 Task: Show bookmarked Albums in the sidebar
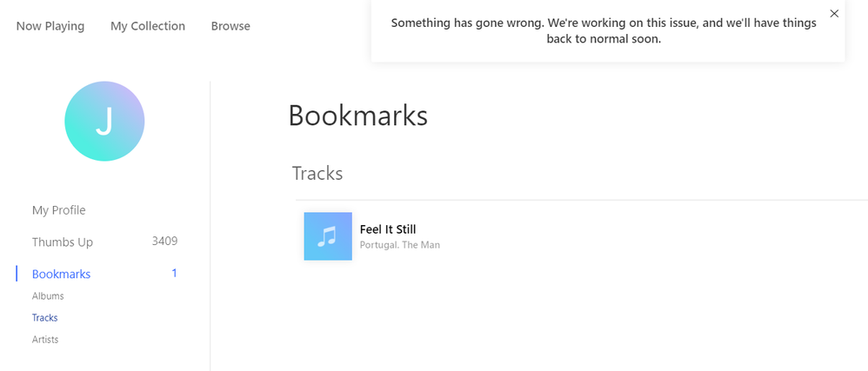(x=48, y=296)
